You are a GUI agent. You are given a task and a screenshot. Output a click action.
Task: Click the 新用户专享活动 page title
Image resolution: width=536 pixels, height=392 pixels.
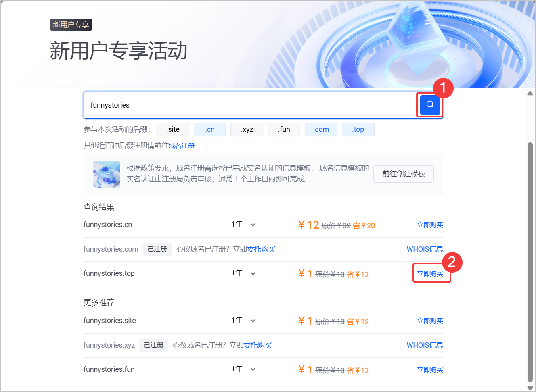point(119,51)
